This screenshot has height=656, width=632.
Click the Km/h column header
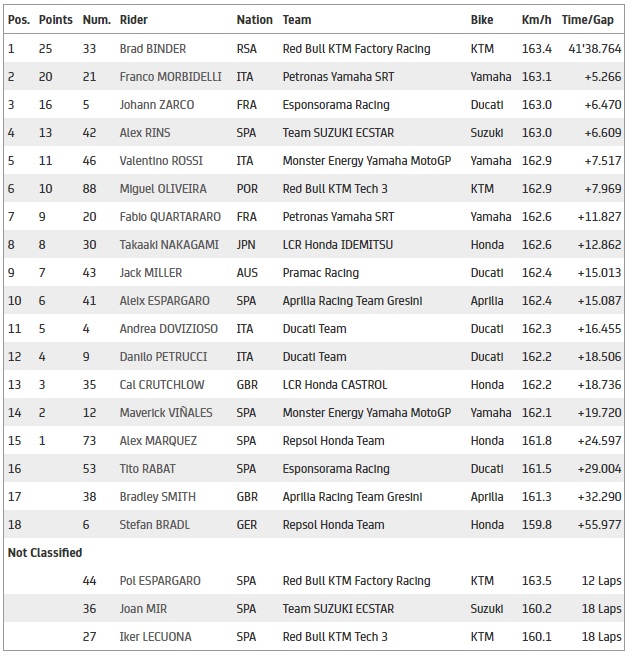tap(536, 19)
